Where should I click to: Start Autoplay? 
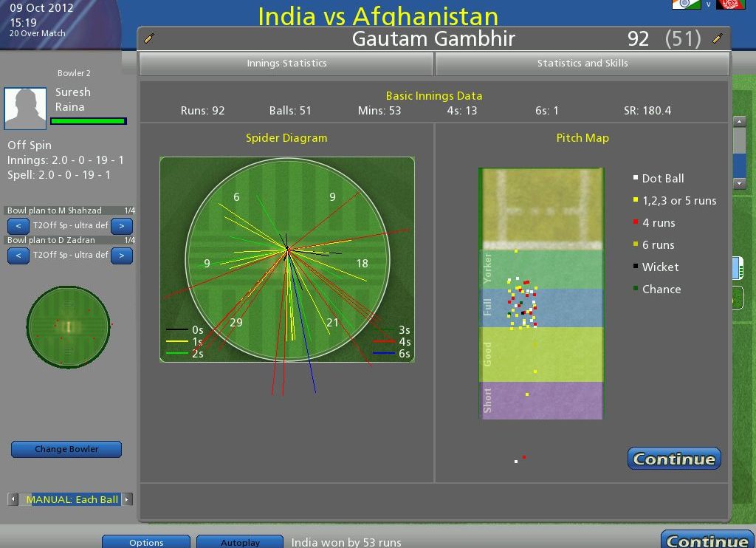coord(240,542)
